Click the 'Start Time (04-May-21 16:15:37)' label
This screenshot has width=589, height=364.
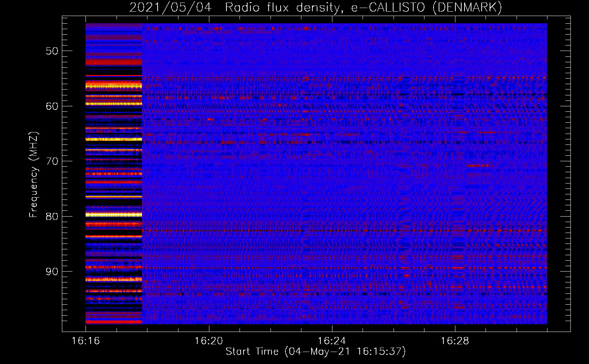[316, 352]
